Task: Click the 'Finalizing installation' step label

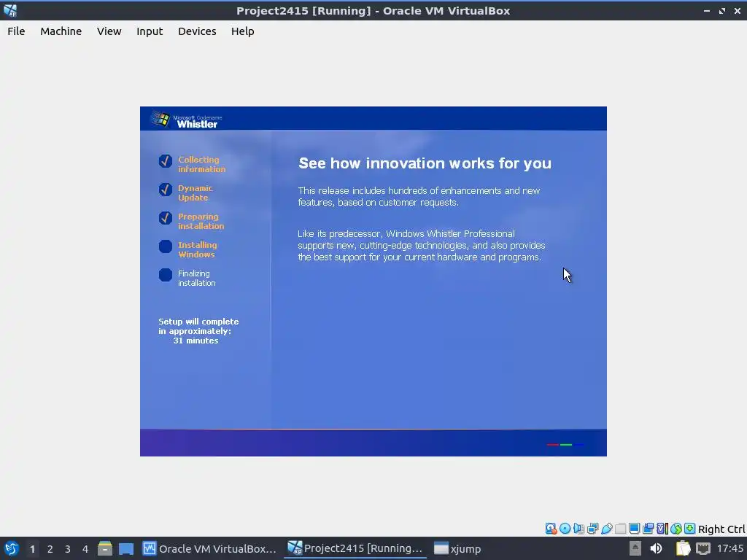Action: tap(196, 278)
